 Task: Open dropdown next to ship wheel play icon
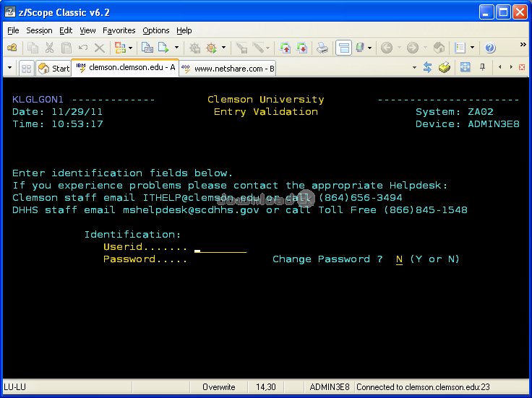point(223,48)
